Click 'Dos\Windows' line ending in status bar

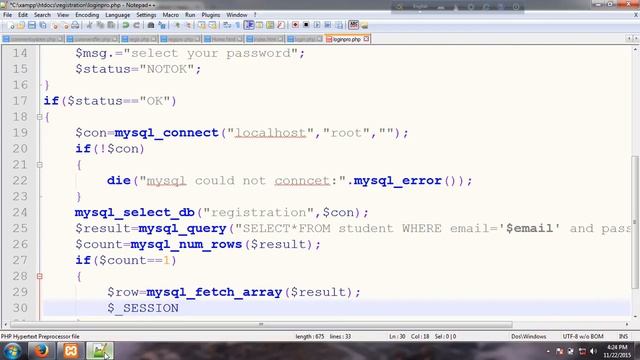(529, 337)
